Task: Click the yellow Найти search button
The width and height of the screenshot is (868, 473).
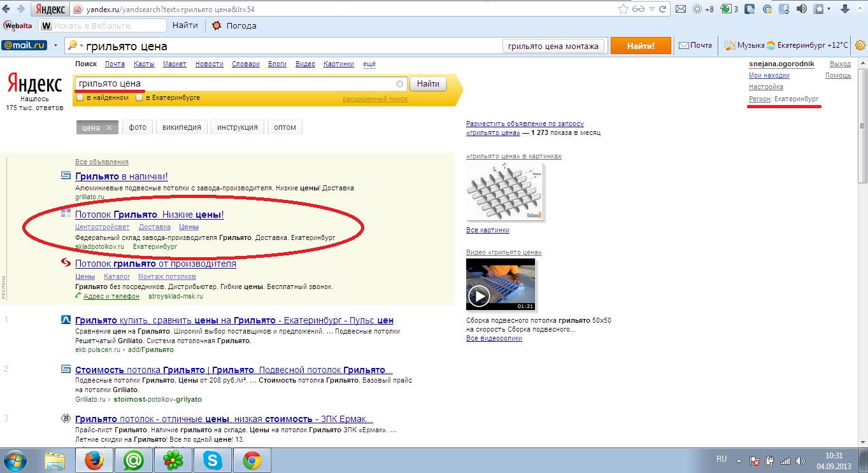Action: pyautogui.click(x=428, y=84)
